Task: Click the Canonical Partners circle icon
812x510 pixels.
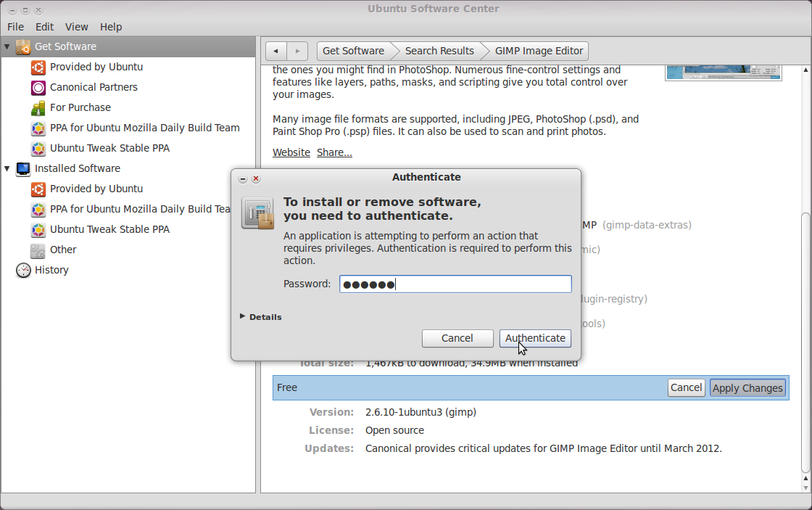Action: (38, 88)
